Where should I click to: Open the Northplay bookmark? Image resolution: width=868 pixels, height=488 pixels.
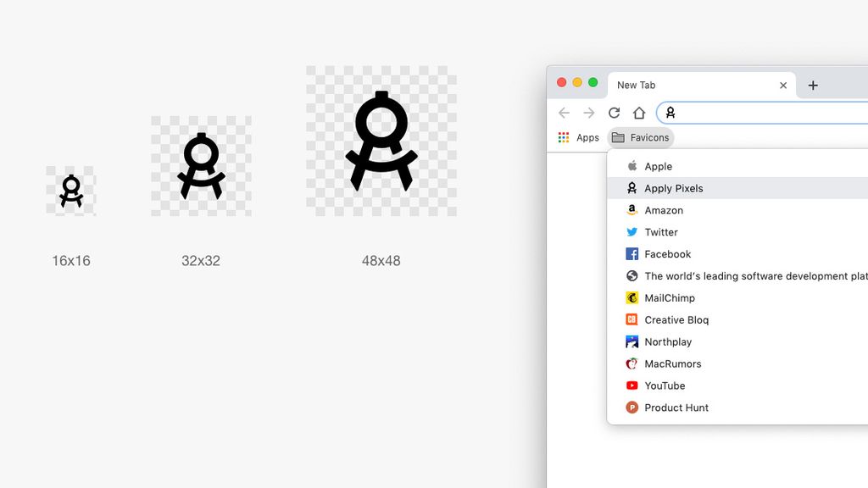pyautogui.click(x=668, y=341)
